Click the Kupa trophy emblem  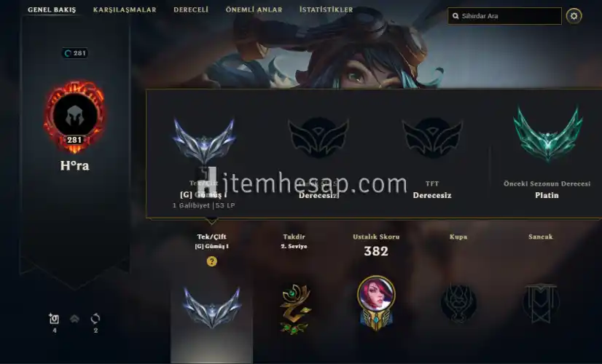tap(458, 303)
